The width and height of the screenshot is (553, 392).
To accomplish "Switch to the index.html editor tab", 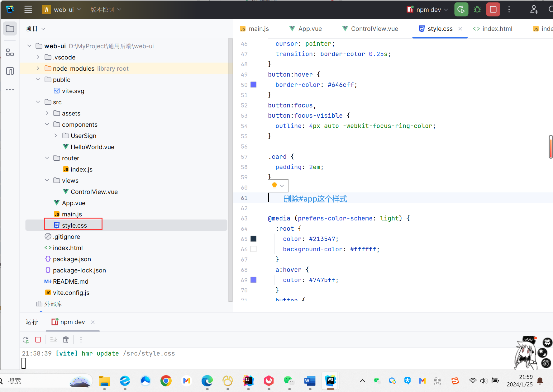I will tap(493, 29).
